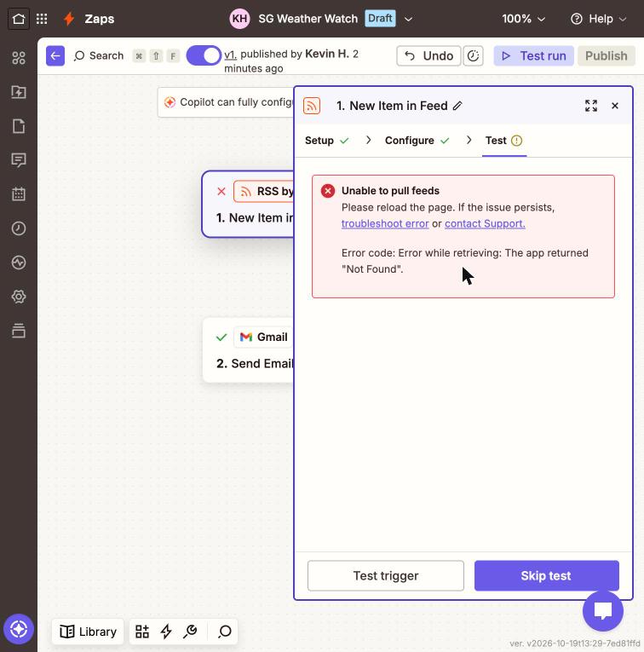Open the versions stack sidebar icon
644x652 pixels.
coord(19,331)
